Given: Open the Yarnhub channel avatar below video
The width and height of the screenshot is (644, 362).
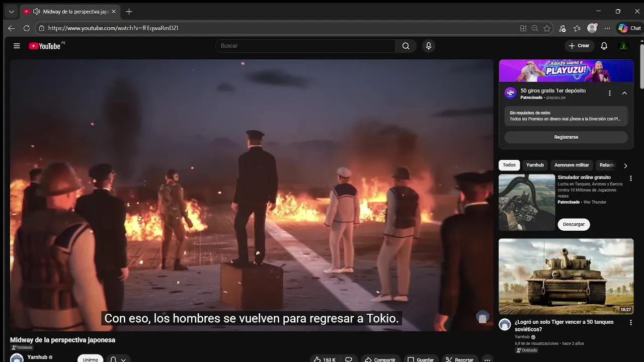Looking at the screenshot, I should [x=17, y=358].
